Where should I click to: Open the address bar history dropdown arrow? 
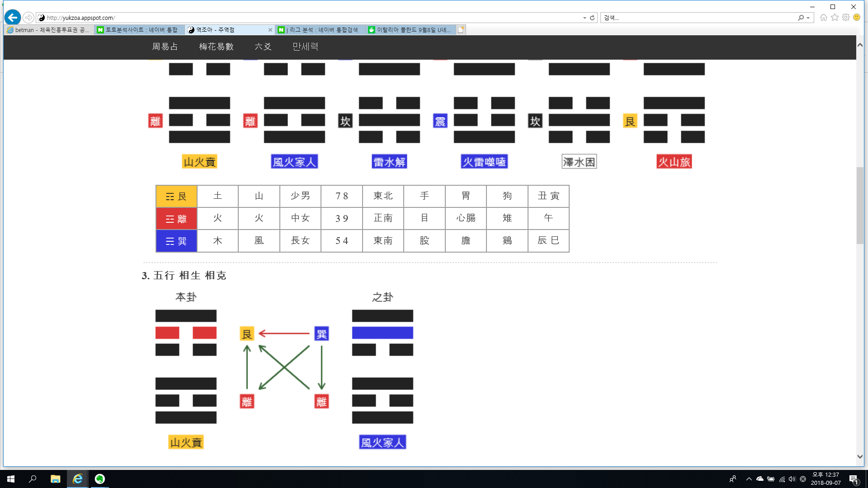pos(585,18)
